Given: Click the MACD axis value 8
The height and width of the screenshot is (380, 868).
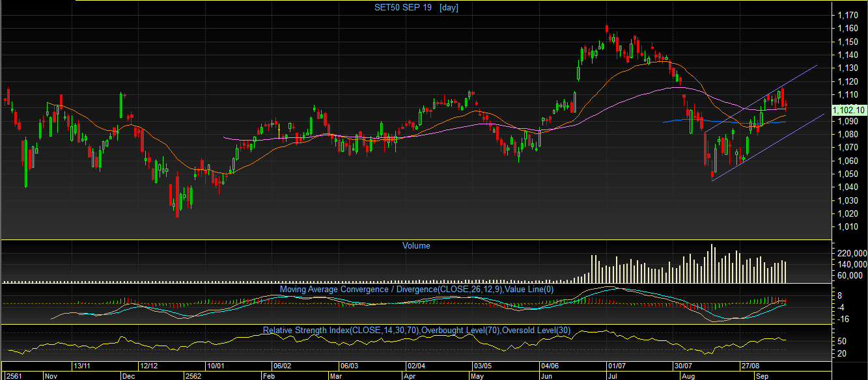Looking at the screenshot, I should click(840, 296).
